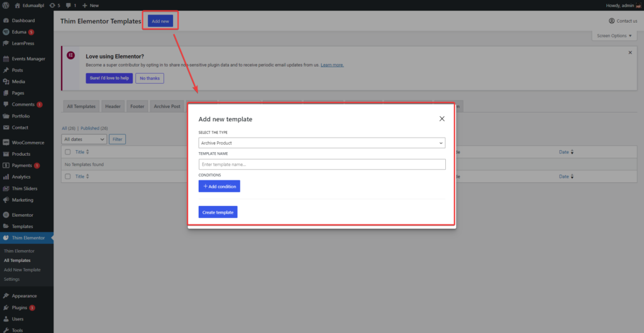Expand the Screen Options panel
The height and width of the screenshot is (333, 644).
[614, 36]
